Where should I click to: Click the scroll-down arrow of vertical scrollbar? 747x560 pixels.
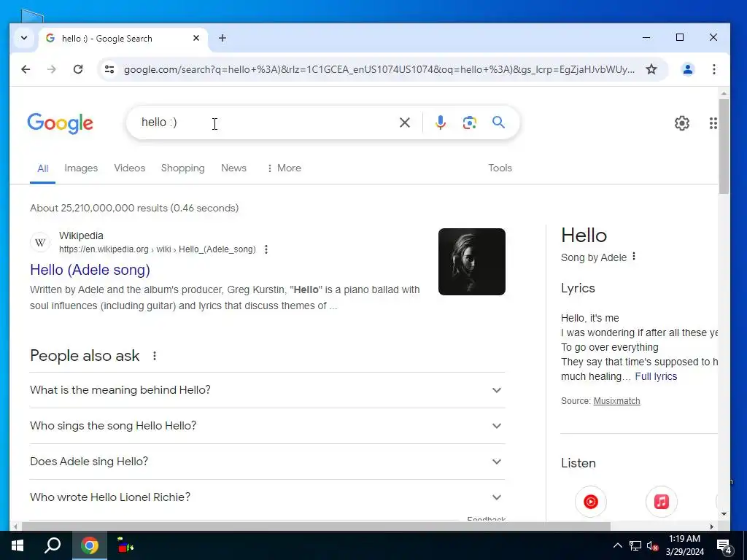(724, 514)
